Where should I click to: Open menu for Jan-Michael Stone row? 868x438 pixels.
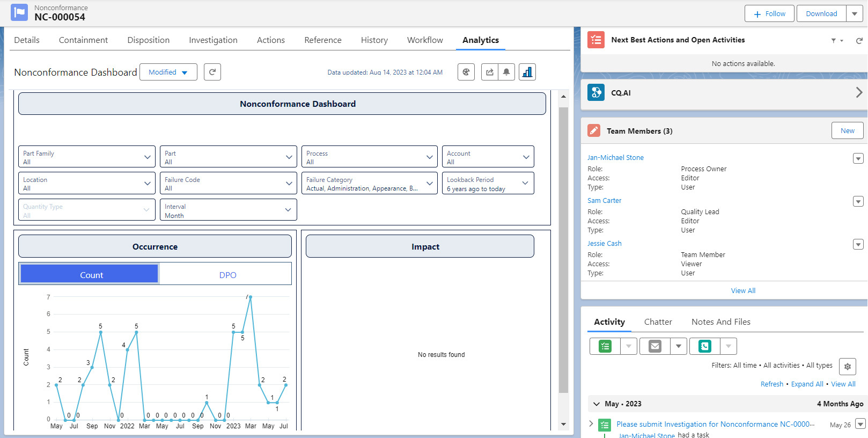(x=858, y=158)
